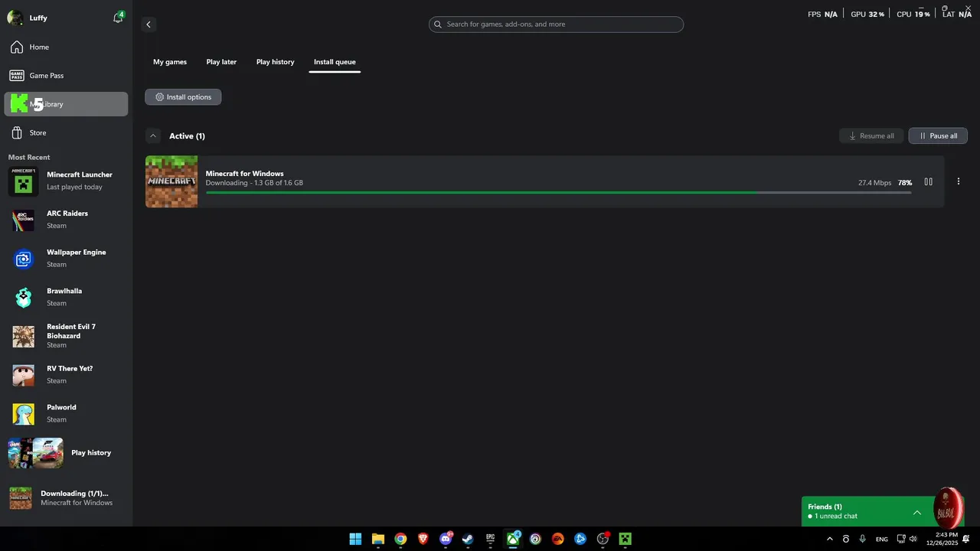Switch to the Play later tab
Screen dimensions: 980x551
[221, 62]
